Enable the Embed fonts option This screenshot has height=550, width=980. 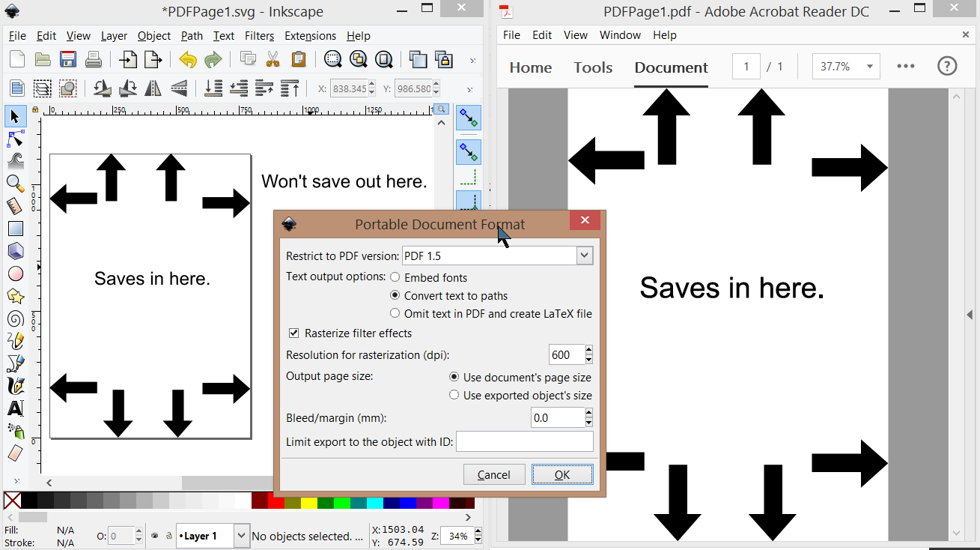click(395, 278)
